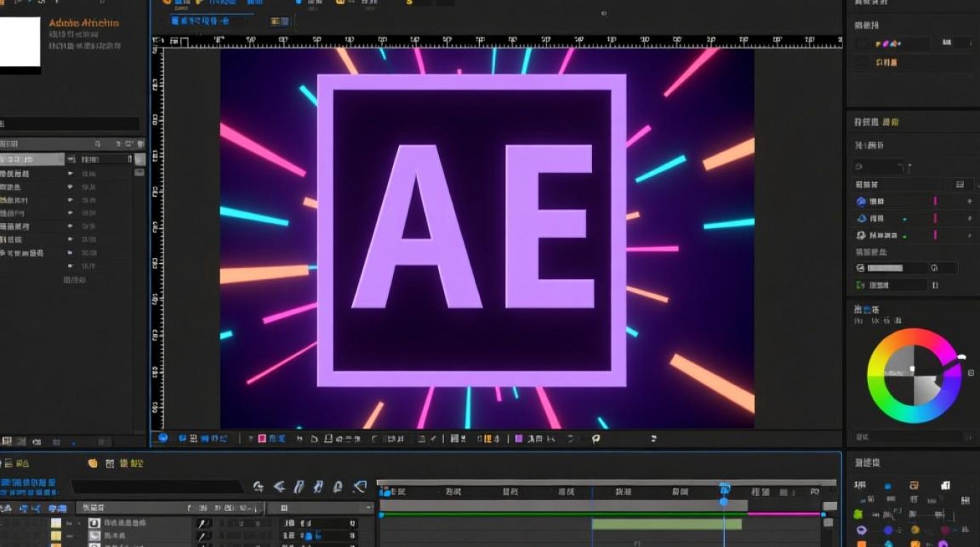Click the blue playhead marker on the timeline ruler
Screen dimensions: 980x547
click(724, 489)
